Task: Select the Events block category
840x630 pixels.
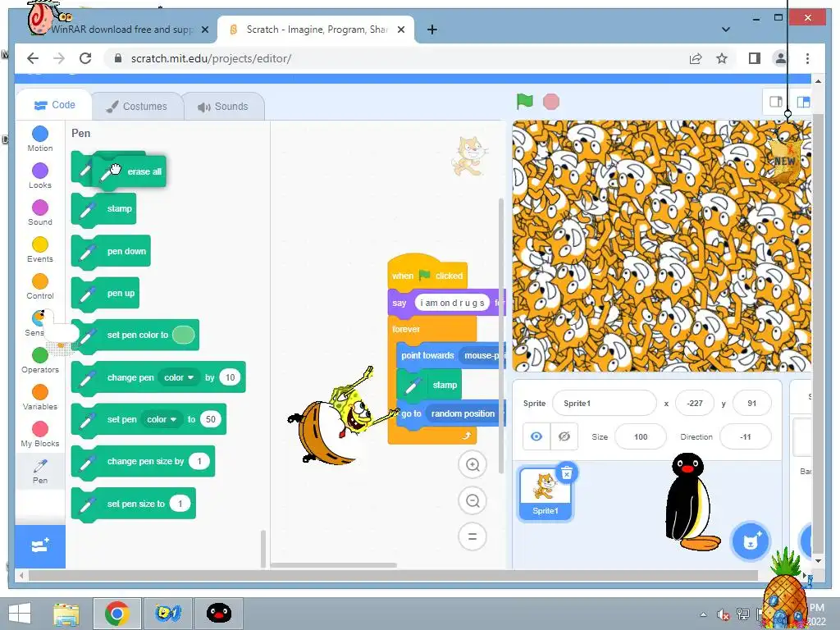Action: click(40, 249)
